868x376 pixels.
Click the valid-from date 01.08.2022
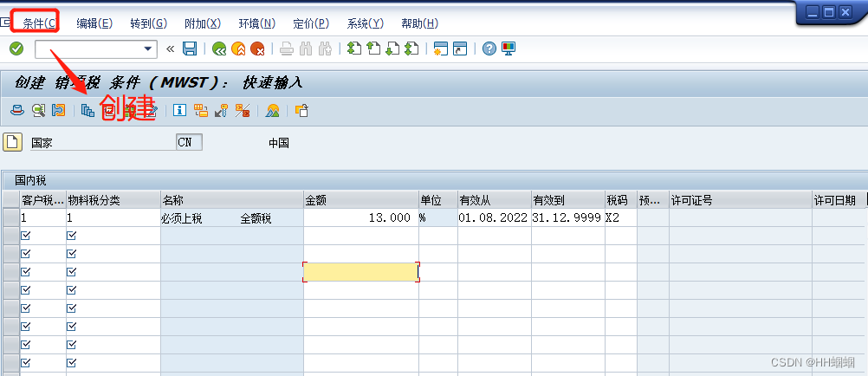coord(495,218)
